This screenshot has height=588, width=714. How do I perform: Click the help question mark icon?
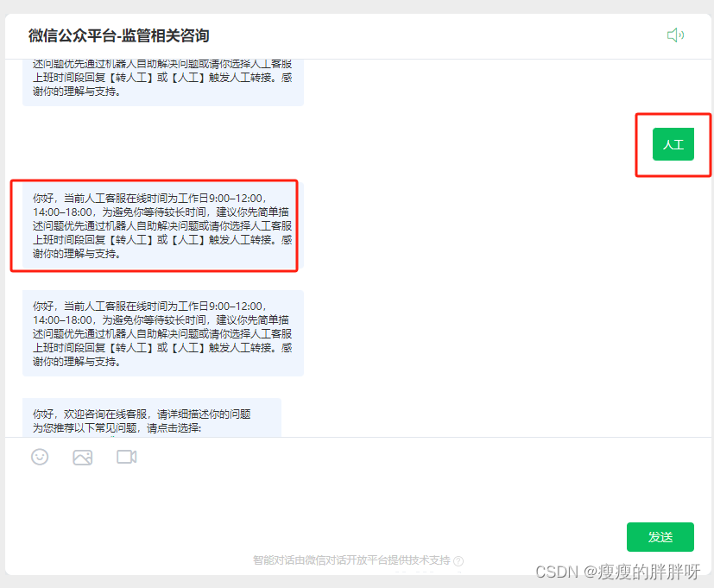tap(458, 560)
